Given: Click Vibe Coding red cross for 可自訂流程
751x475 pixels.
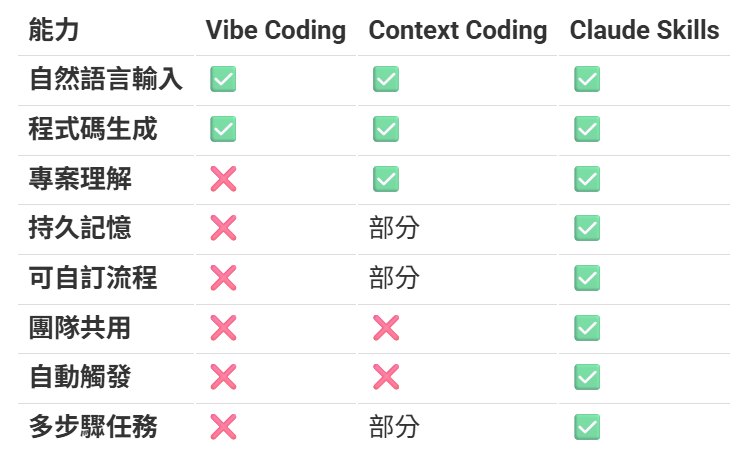Looking at the screenshot, I should (x=223, y=278).
